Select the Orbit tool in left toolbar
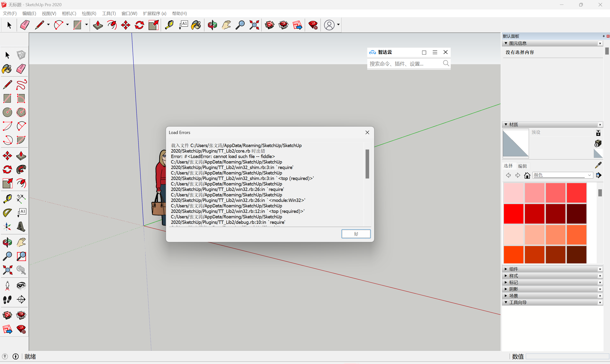Image resolution: width=610 pixels, height=364 pixels. (7, 242)
